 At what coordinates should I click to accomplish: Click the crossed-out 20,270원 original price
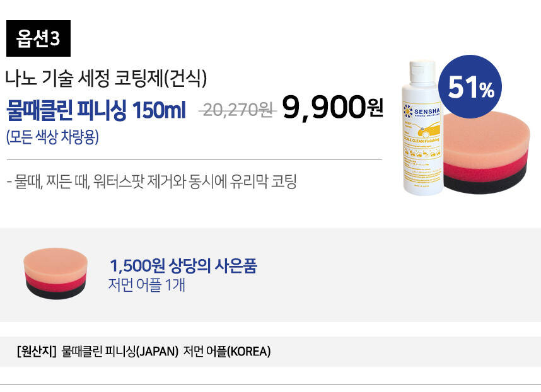237,110
